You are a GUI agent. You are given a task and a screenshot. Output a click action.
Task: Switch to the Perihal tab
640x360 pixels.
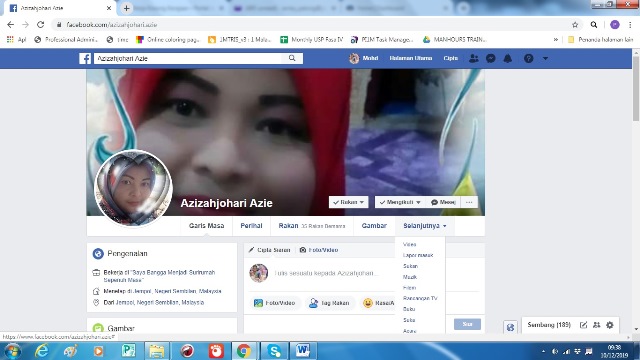point(251,226)
